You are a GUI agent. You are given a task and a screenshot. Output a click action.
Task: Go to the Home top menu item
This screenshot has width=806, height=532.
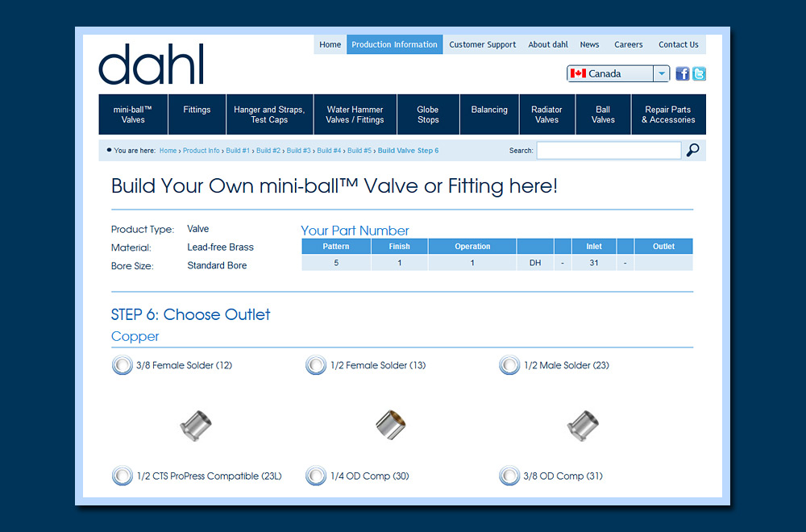tap(330, 44)
